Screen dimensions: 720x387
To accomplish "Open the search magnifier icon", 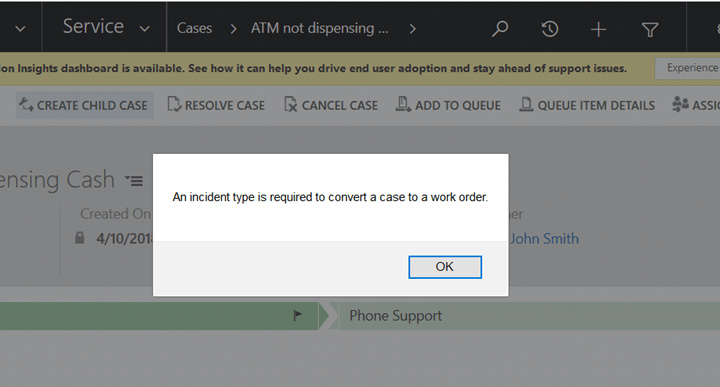I will coord(500,29).
